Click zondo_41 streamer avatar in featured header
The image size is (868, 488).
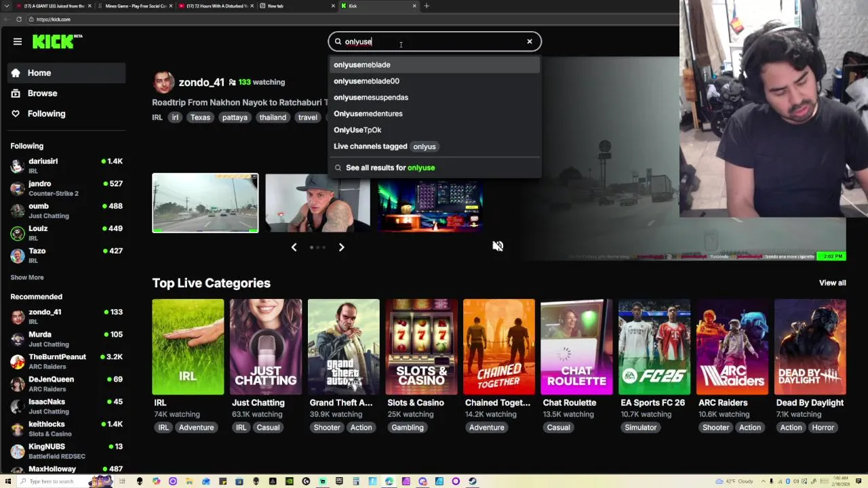pos(163,82)
